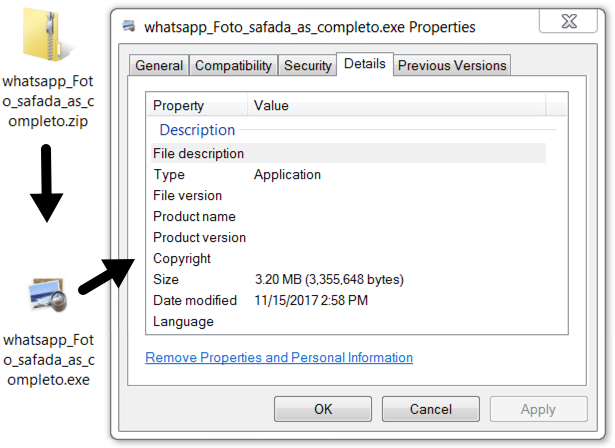Screen dimensions: 615x448
Task: Select the File version row
Action: pyautogui.click(x=348, y=195)
